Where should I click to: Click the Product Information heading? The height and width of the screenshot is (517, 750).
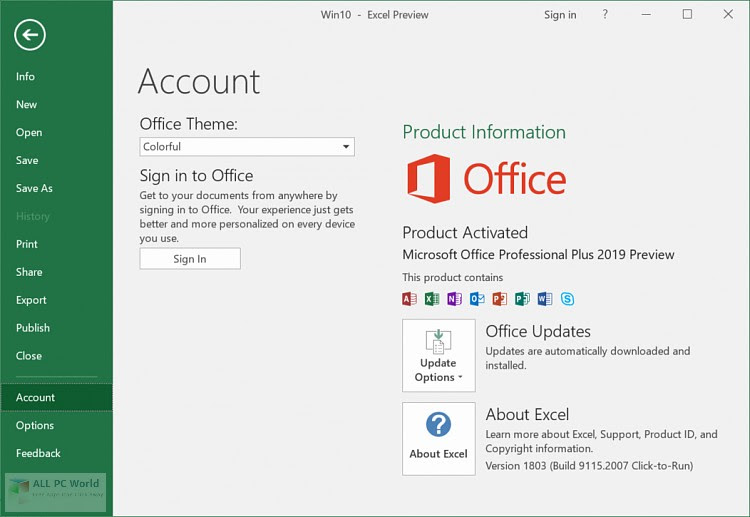click(484, 132)
